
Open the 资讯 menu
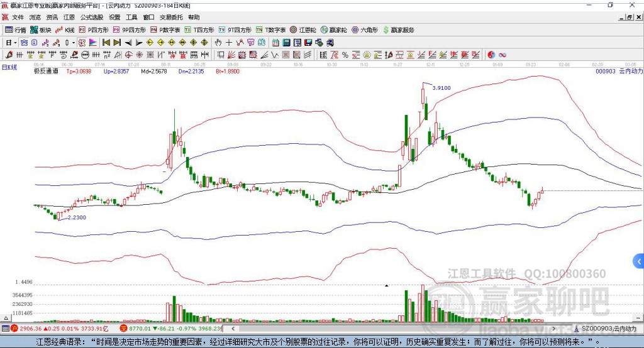pos(52,17)
